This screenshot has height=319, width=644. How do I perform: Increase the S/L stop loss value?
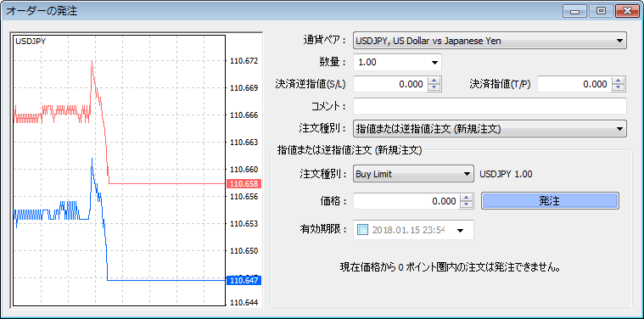pos(434,81)
